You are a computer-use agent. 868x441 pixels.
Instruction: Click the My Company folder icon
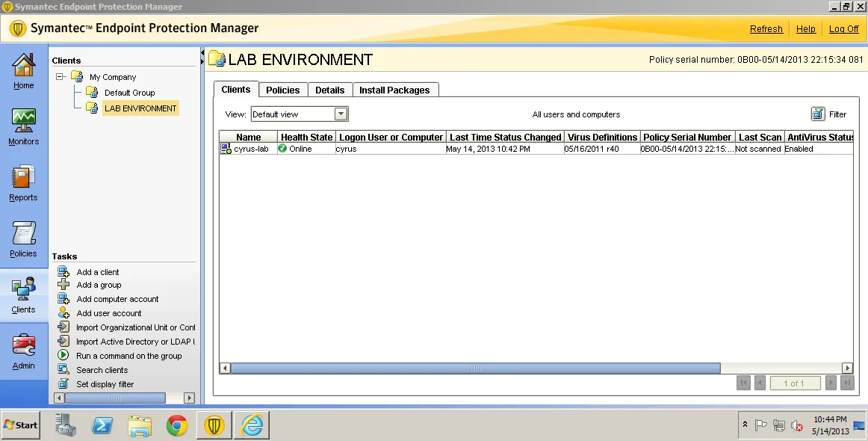77,76
